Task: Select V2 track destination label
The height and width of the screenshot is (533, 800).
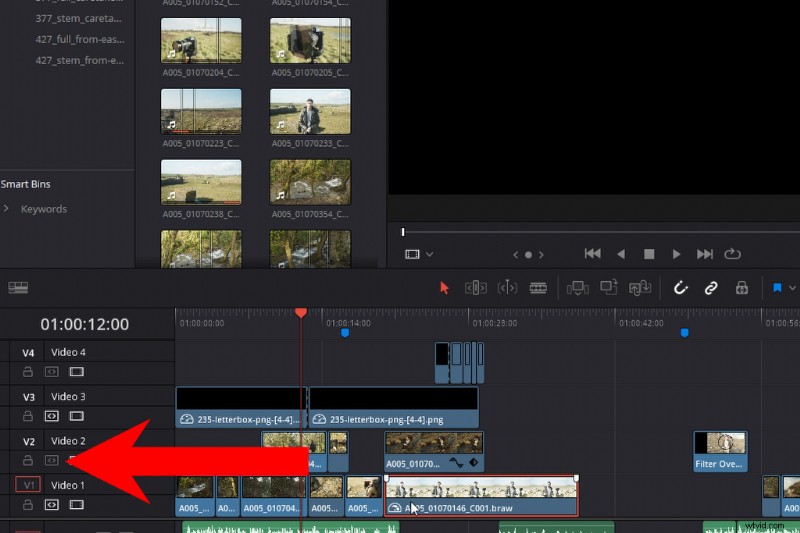Action: point(29,442)
